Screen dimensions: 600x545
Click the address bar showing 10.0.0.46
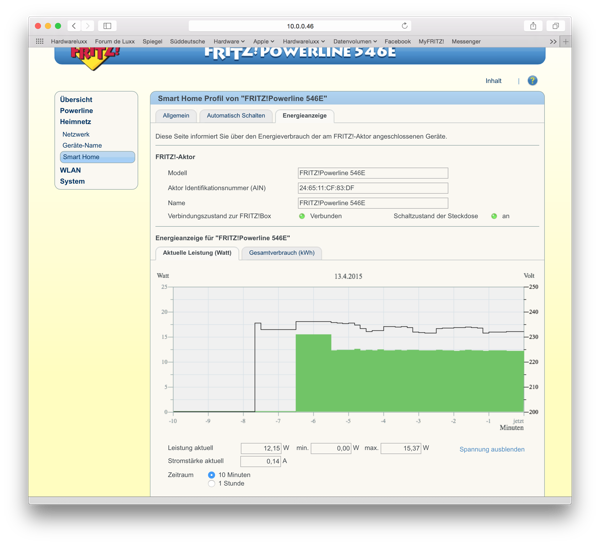pos(300,26)
